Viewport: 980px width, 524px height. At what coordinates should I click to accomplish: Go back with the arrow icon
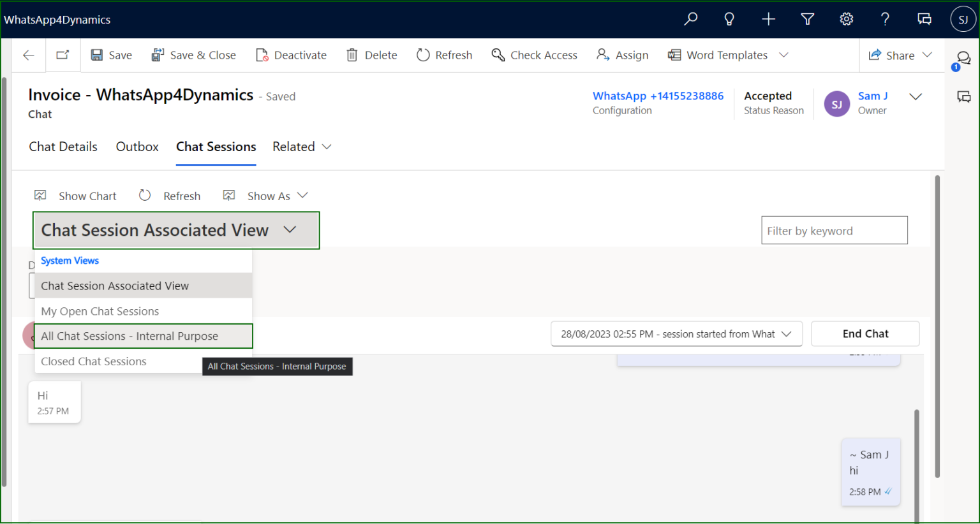pyautogui.click(x=28, y=55)
